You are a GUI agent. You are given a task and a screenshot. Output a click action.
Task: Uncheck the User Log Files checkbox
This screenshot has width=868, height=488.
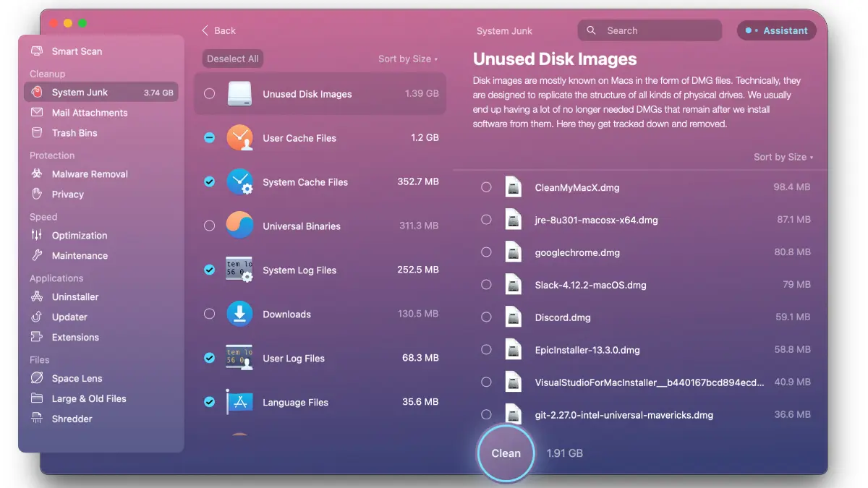[209, 358]
